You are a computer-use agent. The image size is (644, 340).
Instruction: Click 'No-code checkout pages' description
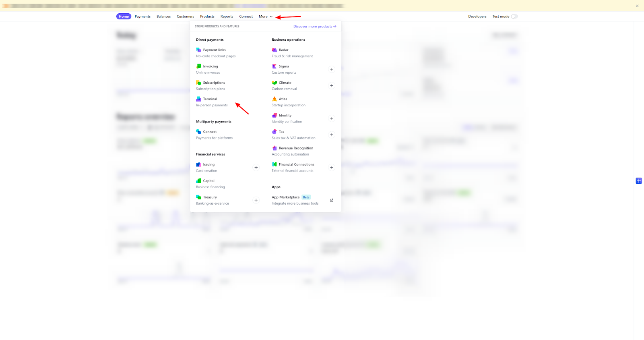click(216, 56)
